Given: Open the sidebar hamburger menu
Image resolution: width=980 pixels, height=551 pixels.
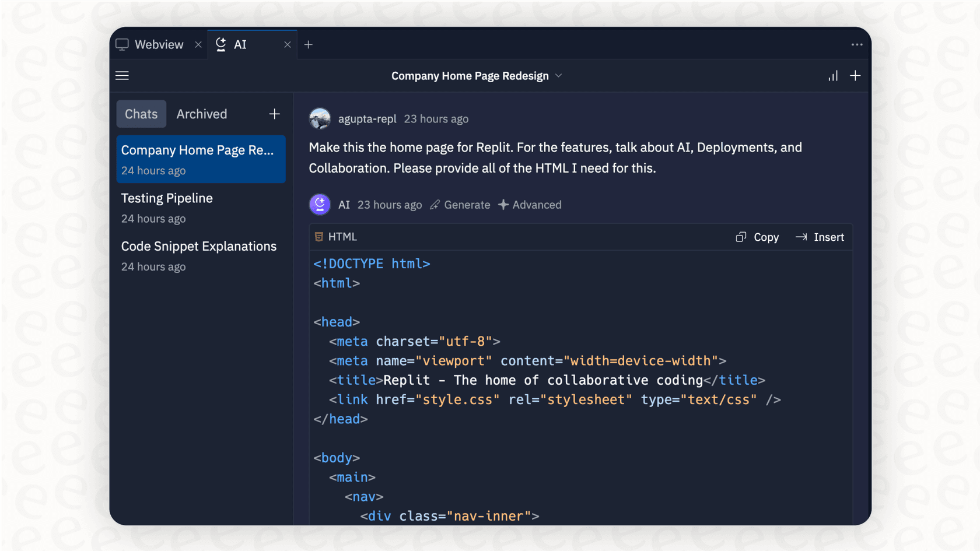Looking at the screenshot, I should [x=122, y=75].
